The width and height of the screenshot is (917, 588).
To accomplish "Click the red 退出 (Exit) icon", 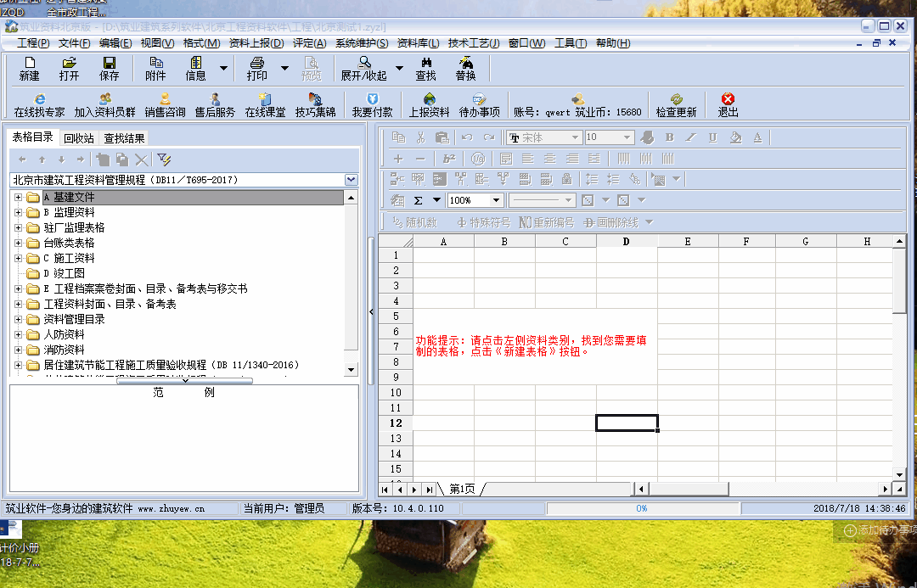I will click(x=728, y=100).
